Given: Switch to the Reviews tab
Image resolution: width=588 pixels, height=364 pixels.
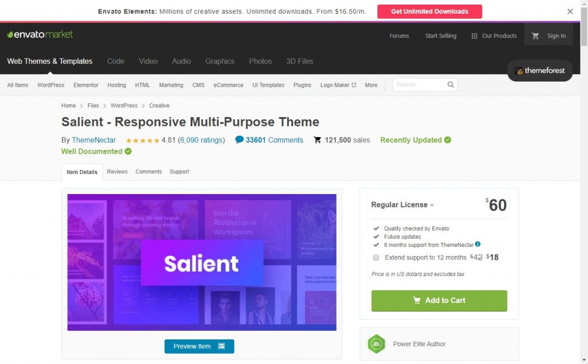Looking at the screenshot, I should click(117, 171).
